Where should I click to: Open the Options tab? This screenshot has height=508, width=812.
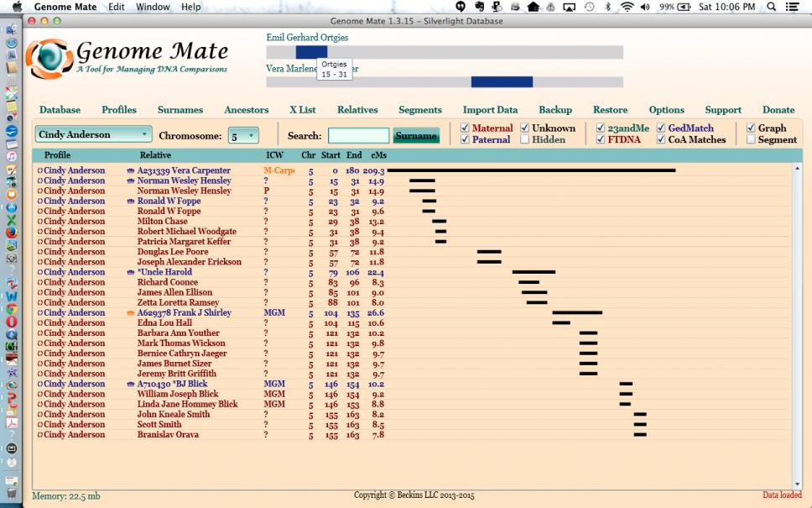tap(667, 110)
